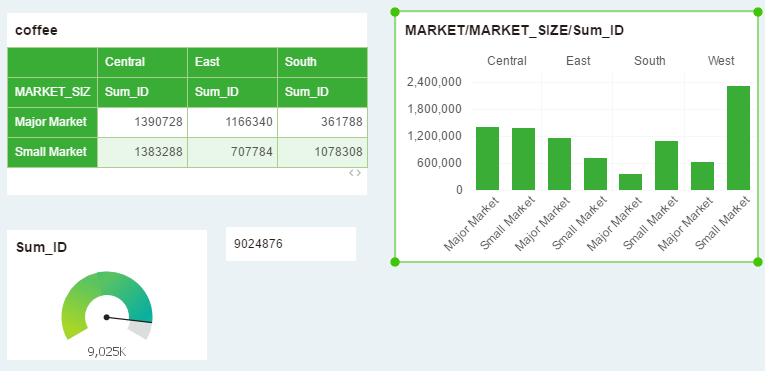Click the gray unfilled end of gauge arc
The width and height of the screenshot is (765, 371).
[x=141, y=330]
